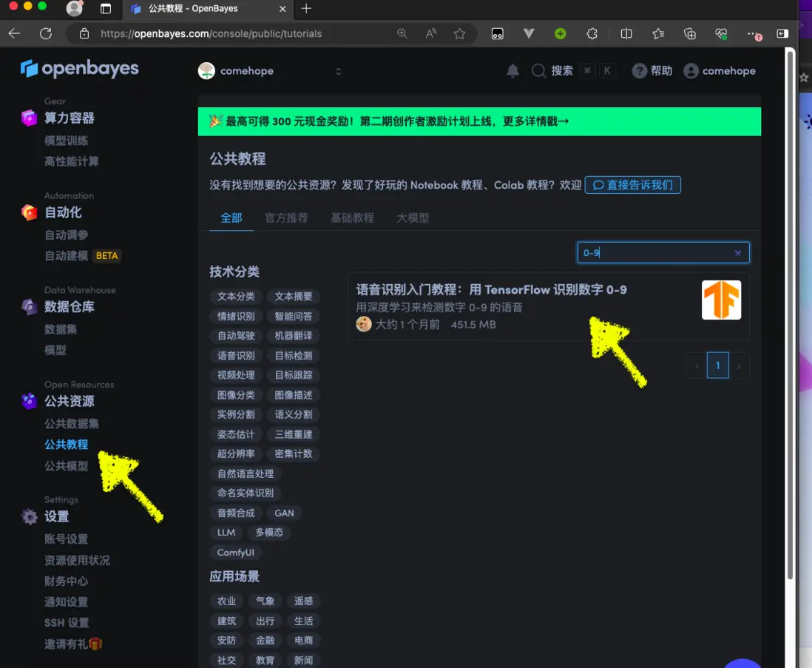The height and width of the screenshot is (668, 812).
Task: Filter by 文本分类 tag
Action: tap(236, 297)
